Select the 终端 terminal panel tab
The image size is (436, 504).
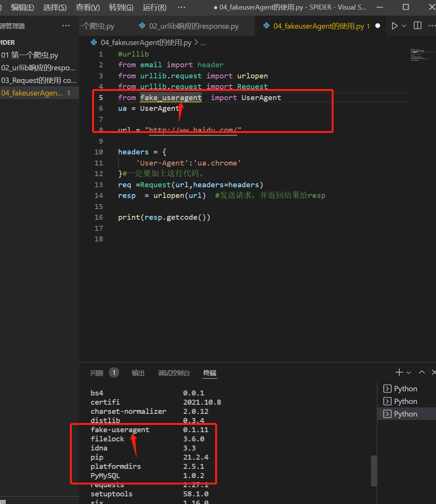210,373
